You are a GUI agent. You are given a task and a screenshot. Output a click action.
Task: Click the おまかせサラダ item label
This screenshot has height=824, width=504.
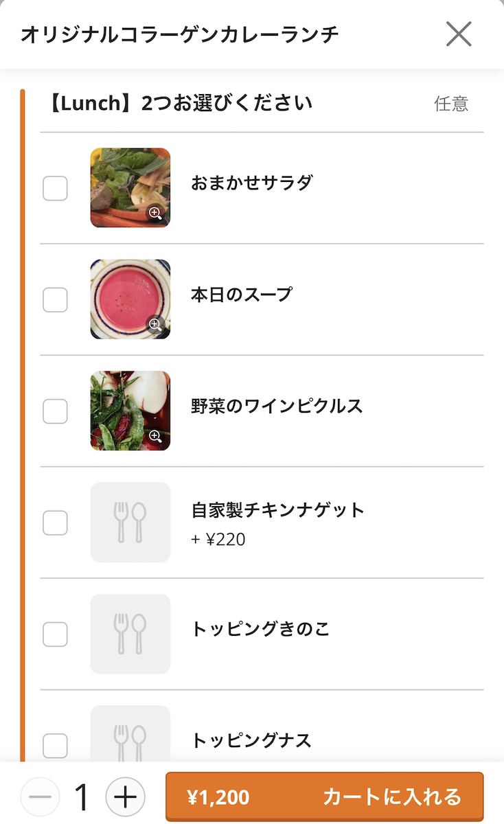coord(251,183)
